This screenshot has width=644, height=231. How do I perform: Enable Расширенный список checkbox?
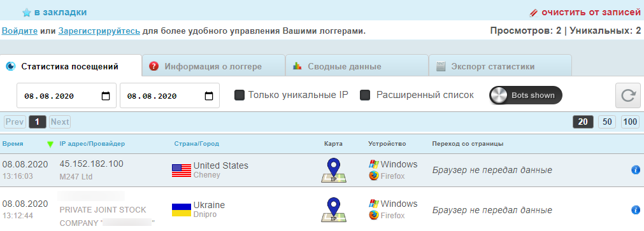pyautogui.click(x=365, y=95)
